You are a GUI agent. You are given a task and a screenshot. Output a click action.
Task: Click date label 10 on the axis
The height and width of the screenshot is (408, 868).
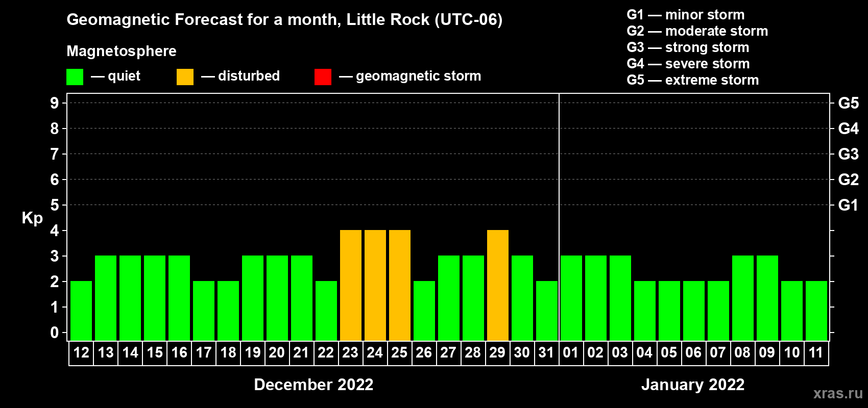[792, 353]
